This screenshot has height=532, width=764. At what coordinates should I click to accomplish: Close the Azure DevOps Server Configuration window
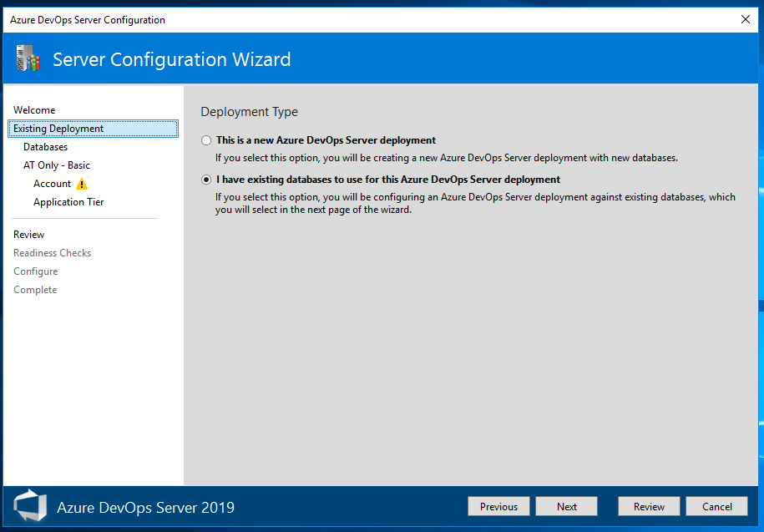click(746, 19)
